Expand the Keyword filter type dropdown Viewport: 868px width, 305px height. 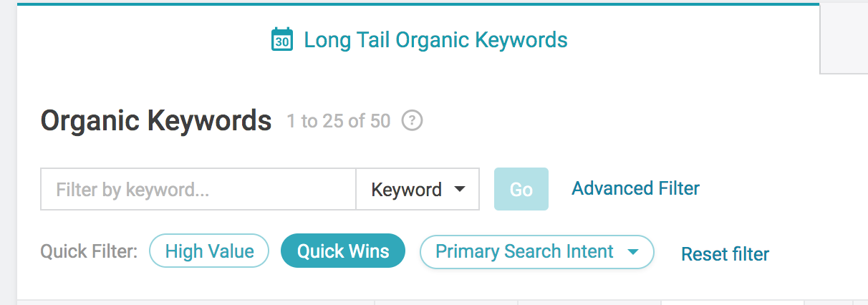click(418, 190)
